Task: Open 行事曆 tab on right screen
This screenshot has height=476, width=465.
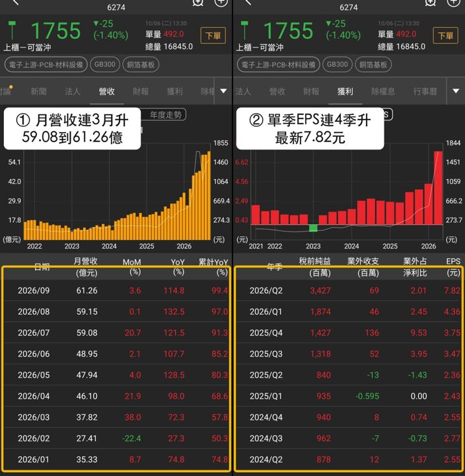Action: (425, 91)
